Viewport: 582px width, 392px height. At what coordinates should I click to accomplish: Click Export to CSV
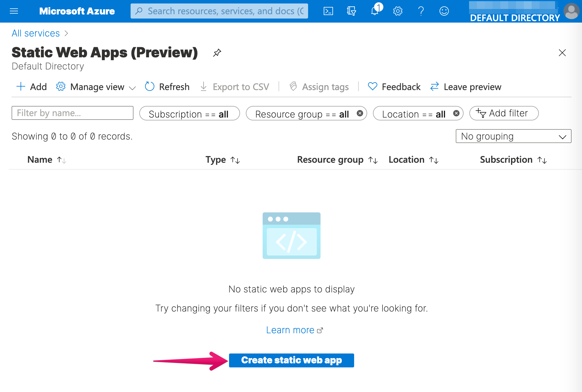pyautogui.click(x=235, y=87)
